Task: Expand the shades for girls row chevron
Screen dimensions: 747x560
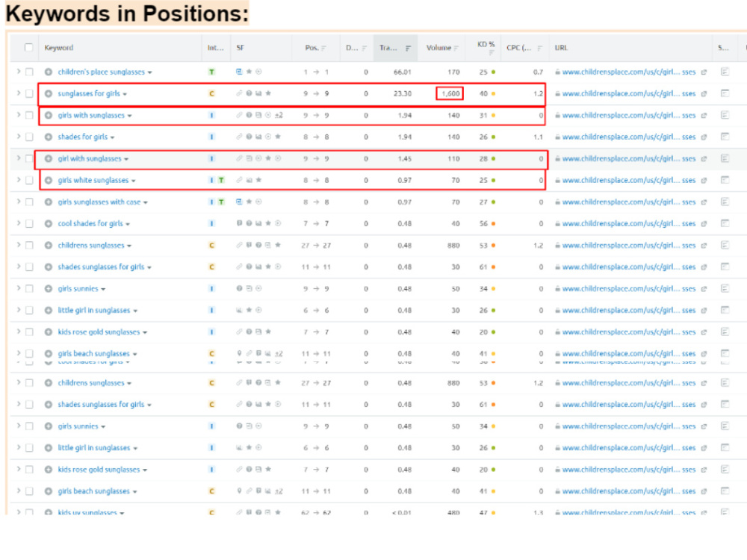Action: (18, 136)
